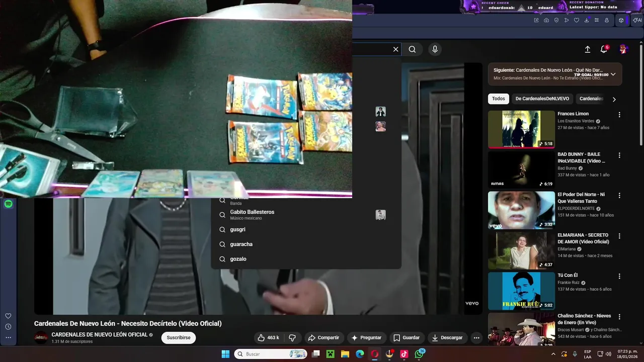Open options menu for El Poder Del Norte
The height and width of the screenshot is (362, 644).
coord(619,196)
